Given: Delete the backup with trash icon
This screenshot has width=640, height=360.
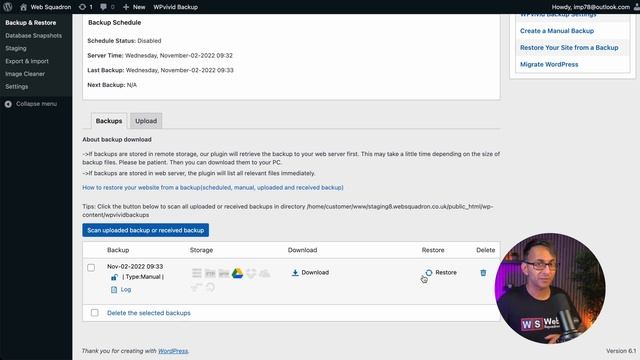Looking at the screenshot, I should point(483,273).
